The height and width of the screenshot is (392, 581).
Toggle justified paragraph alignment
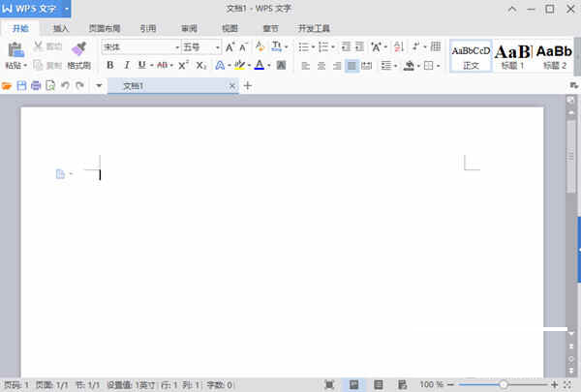(x=352, y=65)
